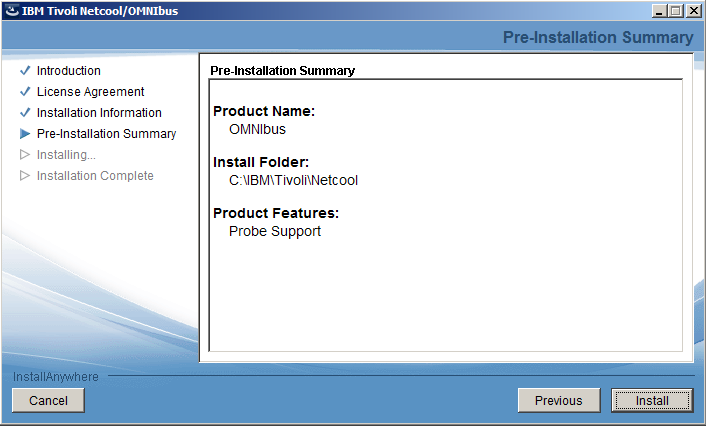Viewport: 706px width, 426px height.
Task: Click the OMNIbus product name value
Action: click(257, 129)
